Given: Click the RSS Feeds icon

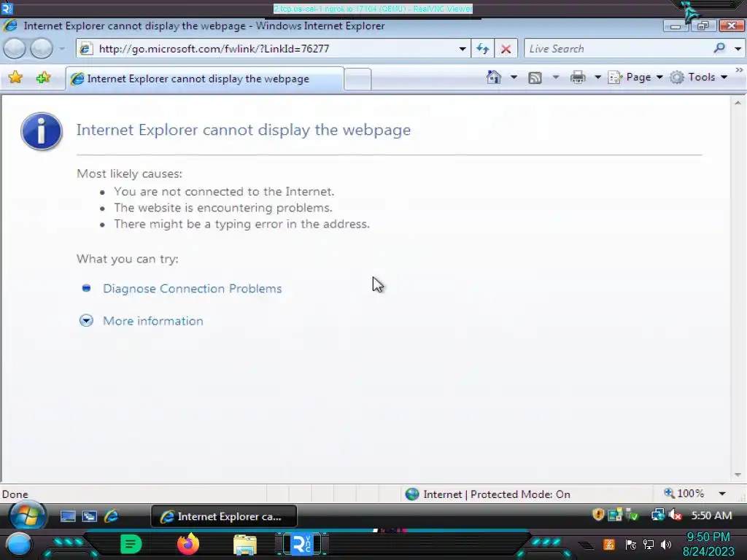Looking at the screenshot, I should pos(535,77).
